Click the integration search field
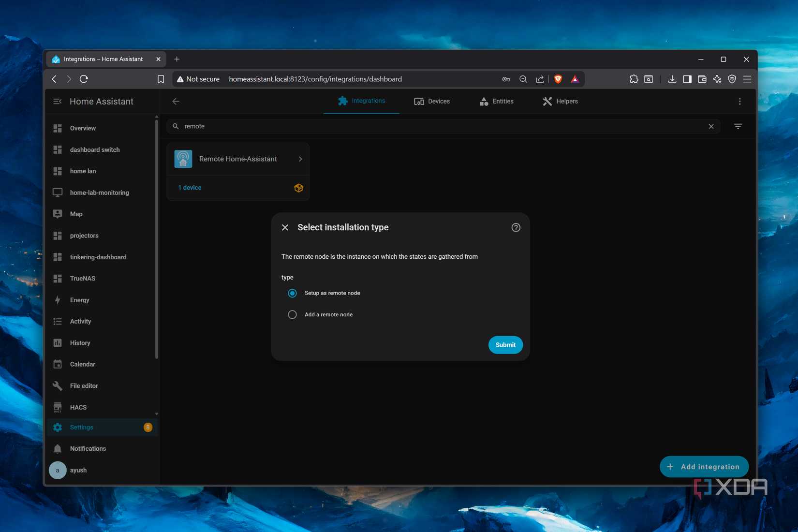The height and width of the screenshot is (532, 798). coord(443,126)
